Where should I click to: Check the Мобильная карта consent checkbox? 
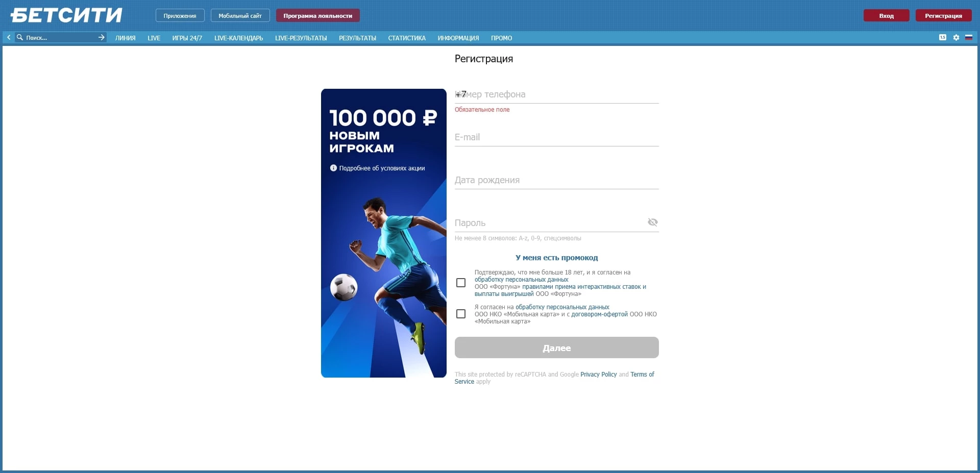pos(461,314)
